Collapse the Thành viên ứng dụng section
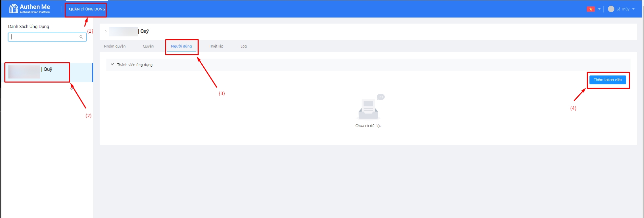644x218 pixels. (112, 65)
